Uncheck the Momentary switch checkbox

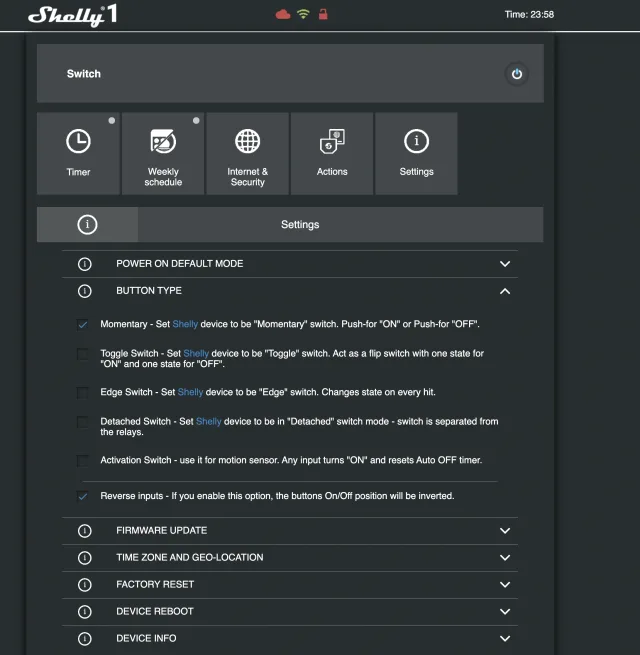tap(83, 325)
